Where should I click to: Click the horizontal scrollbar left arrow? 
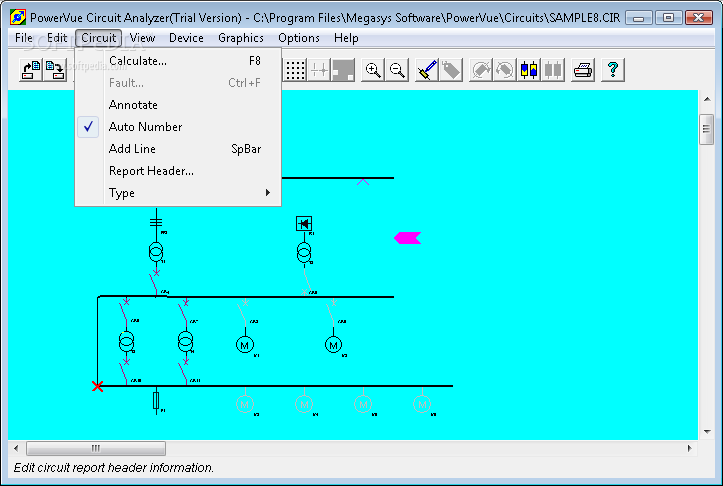16,448
